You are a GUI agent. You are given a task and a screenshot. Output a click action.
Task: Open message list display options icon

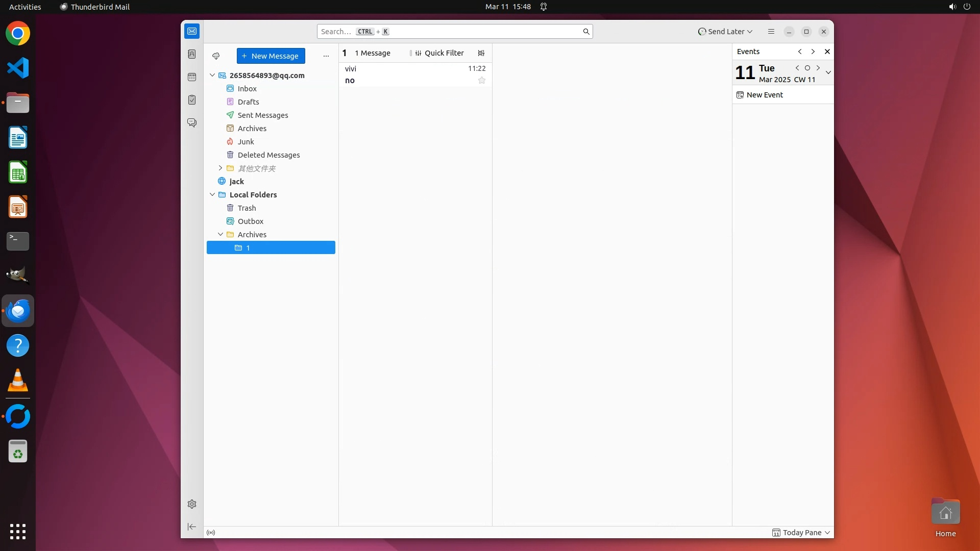click(x=481, y=53)
